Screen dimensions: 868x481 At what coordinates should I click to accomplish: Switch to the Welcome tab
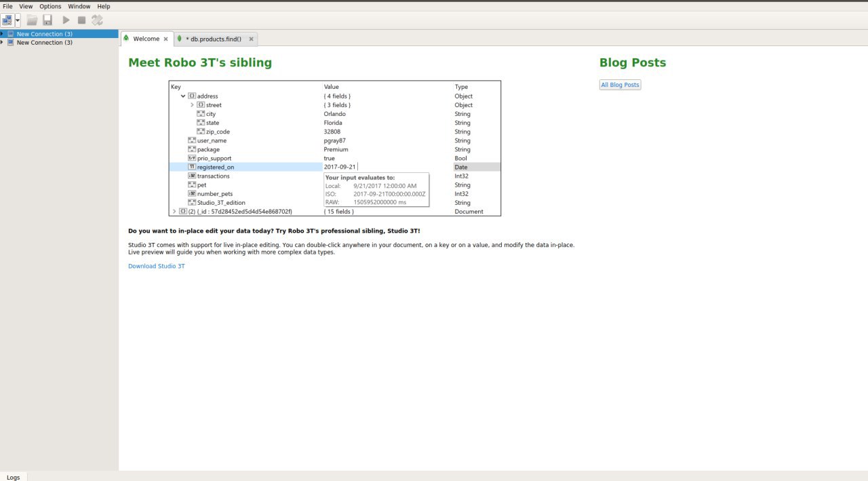click(x=146, y=39)
